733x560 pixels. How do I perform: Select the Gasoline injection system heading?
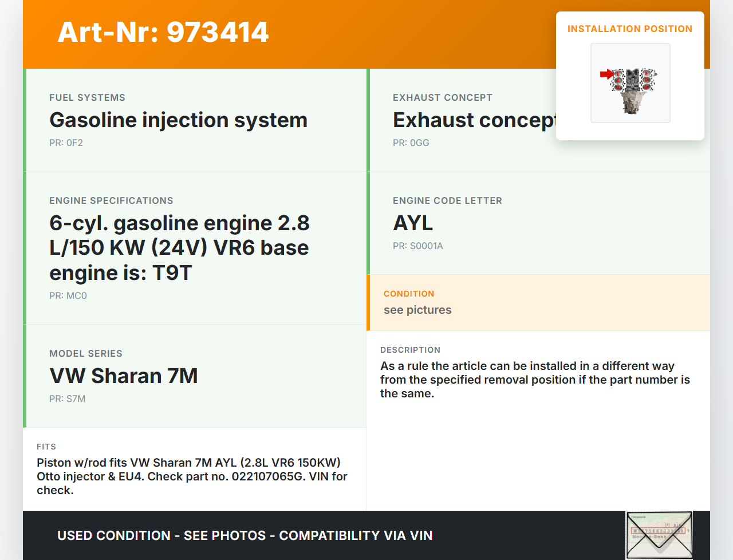[x=178, y=120]
